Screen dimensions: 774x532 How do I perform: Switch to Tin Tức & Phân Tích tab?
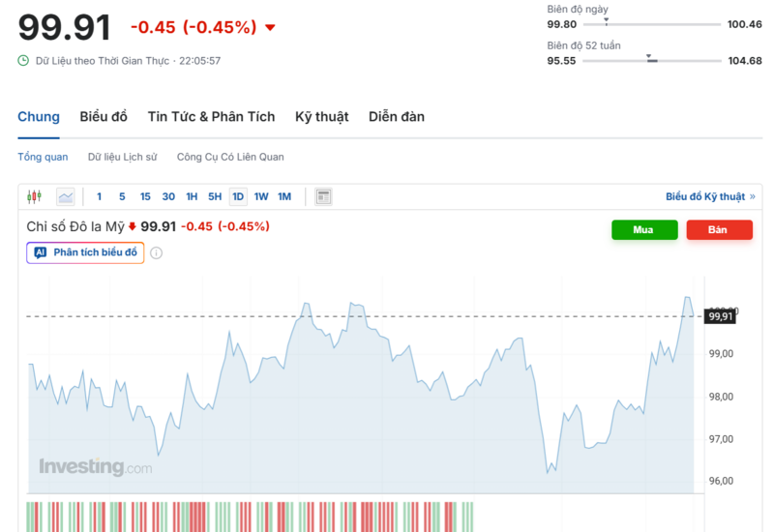click(x=211, y=117)
